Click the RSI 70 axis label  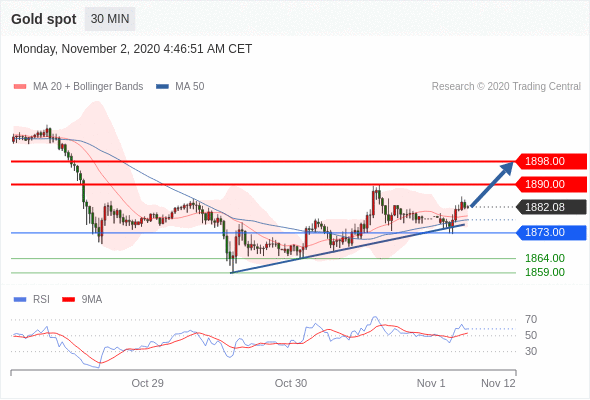tap(531, 319)
